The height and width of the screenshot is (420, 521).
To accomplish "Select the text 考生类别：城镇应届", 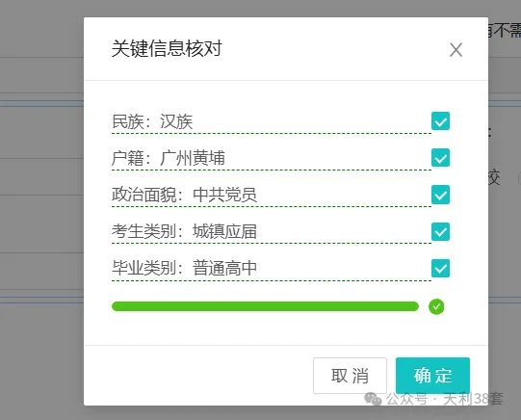I will coord(184,231).
